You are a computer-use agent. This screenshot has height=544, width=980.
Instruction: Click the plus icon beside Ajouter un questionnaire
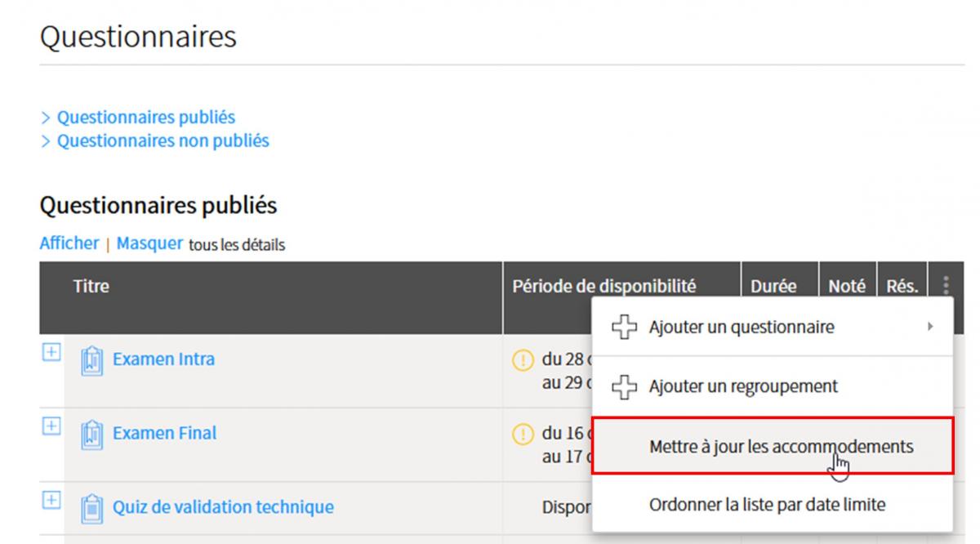(625, 328)
